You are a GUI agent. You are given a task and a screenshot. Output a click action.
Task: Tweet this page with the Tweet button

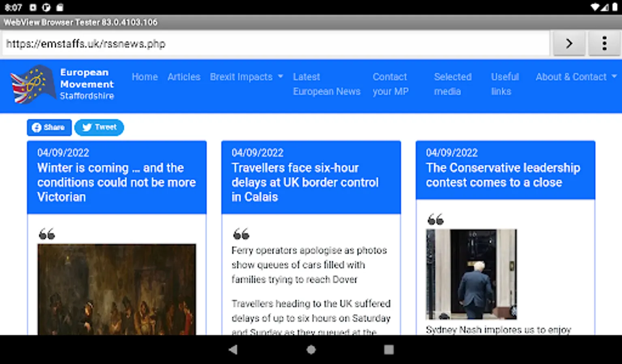[99, 127]
